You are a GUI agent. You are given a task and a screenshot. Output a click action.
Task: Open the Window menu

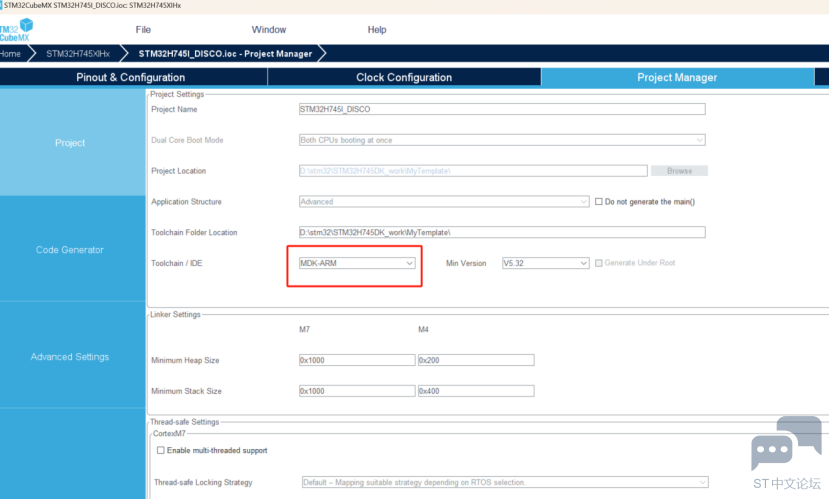[x=268, y=30]
